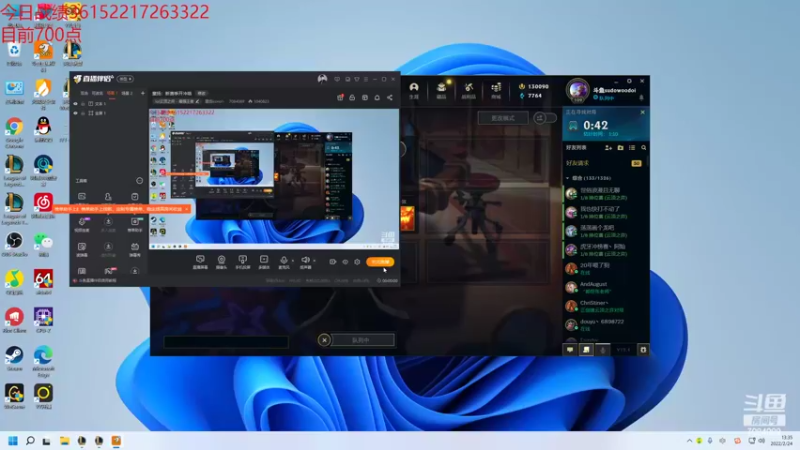800x450 pixels.
Task: Expand the system tray hidden icons chevron
Action: pyautogui.click(x=689, y=441)
